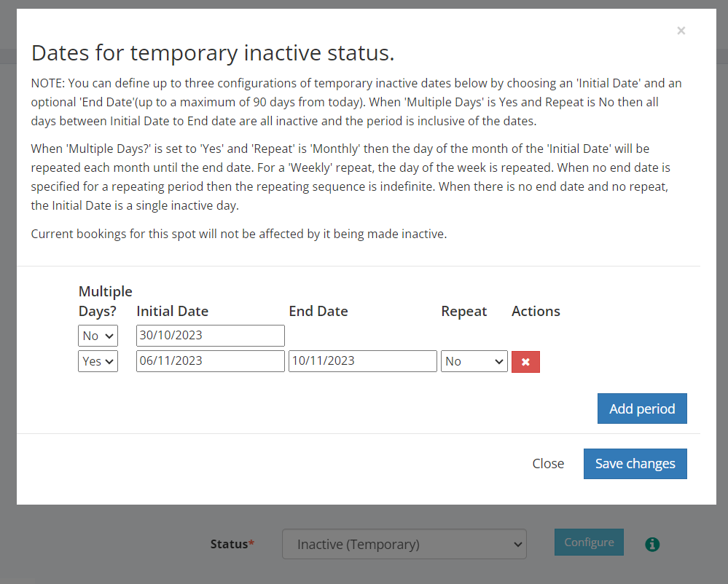Click the green info icon beside Configure

652,544
